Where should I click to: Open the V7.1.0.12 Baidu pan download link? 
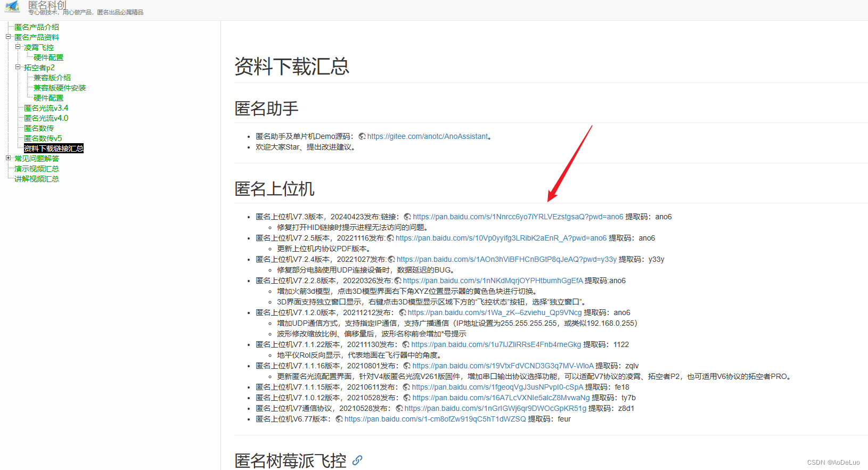pyautogui.click(x=501, y=398)
